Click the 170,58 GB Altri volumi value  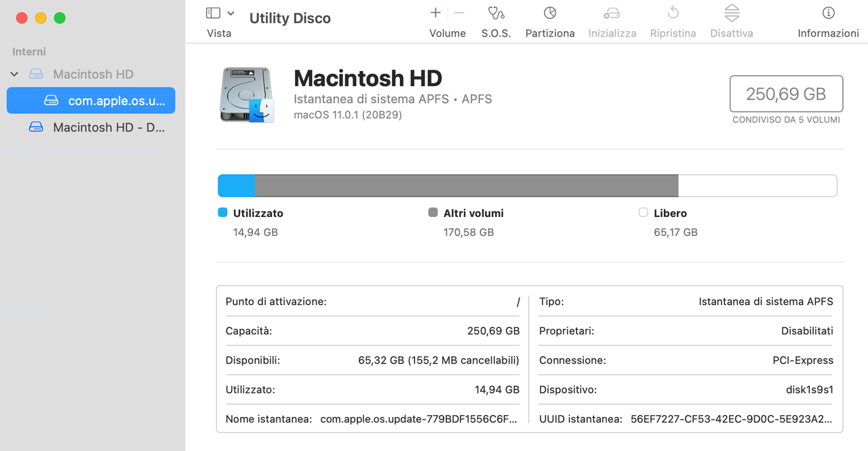click(469, 232)
